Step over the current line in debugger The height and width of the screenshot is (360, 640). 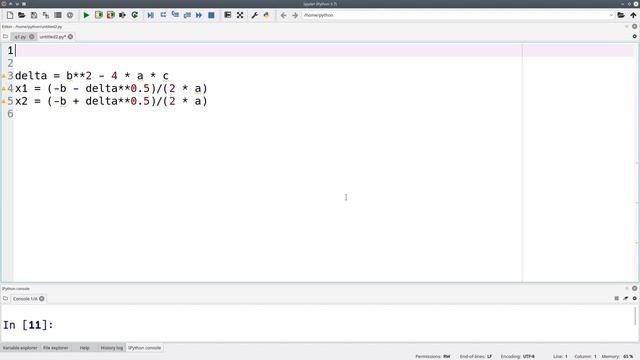[163, 15]
